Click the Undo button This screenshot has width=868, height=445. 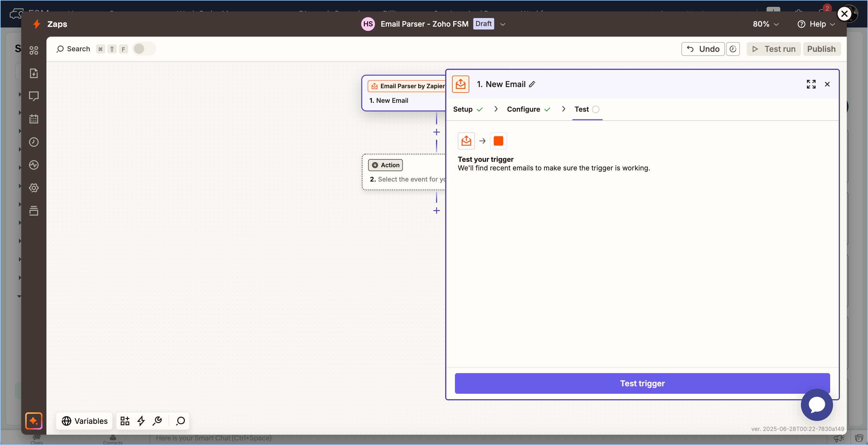(x=703, y=49)
